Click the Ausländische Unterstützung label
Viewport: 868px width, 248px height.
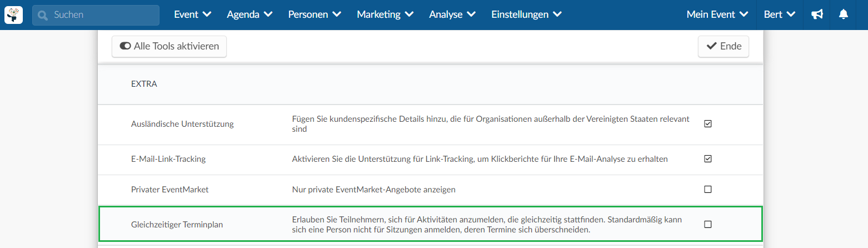182,124
